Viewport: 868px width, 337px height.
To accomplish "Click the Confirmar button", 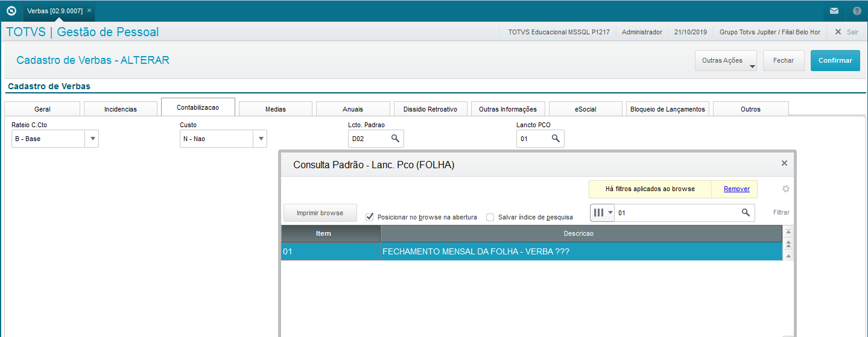I will (x=835, y=60).
